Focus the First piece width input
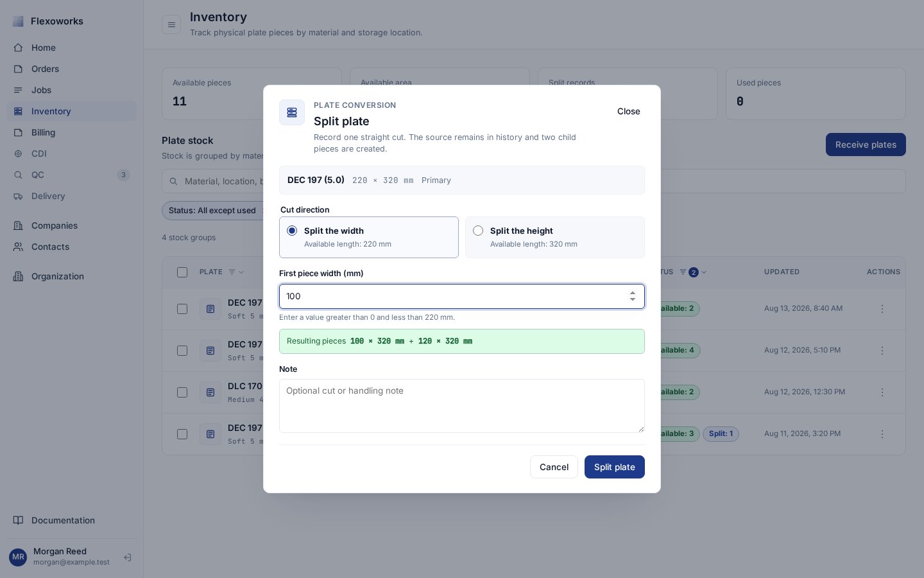Image resolution: width=924 pixels, height=578 pixels. [462, 296]
